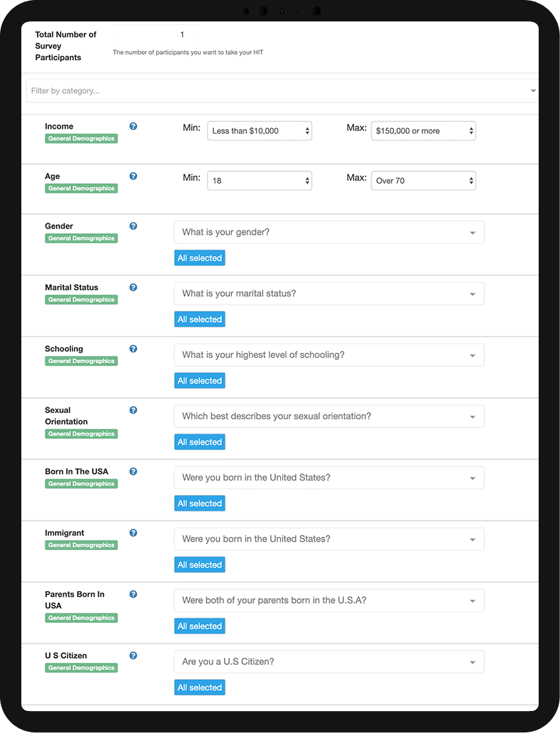
Task: Open the Are you a U.S Citizen dropdown
Action: pos(329,661)
